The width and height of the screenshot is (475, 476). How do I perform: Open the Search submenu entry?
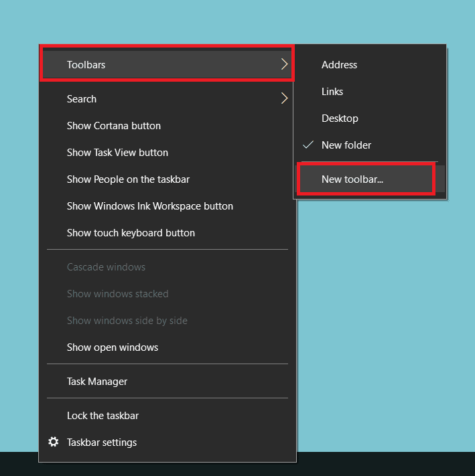click(166, 98)
